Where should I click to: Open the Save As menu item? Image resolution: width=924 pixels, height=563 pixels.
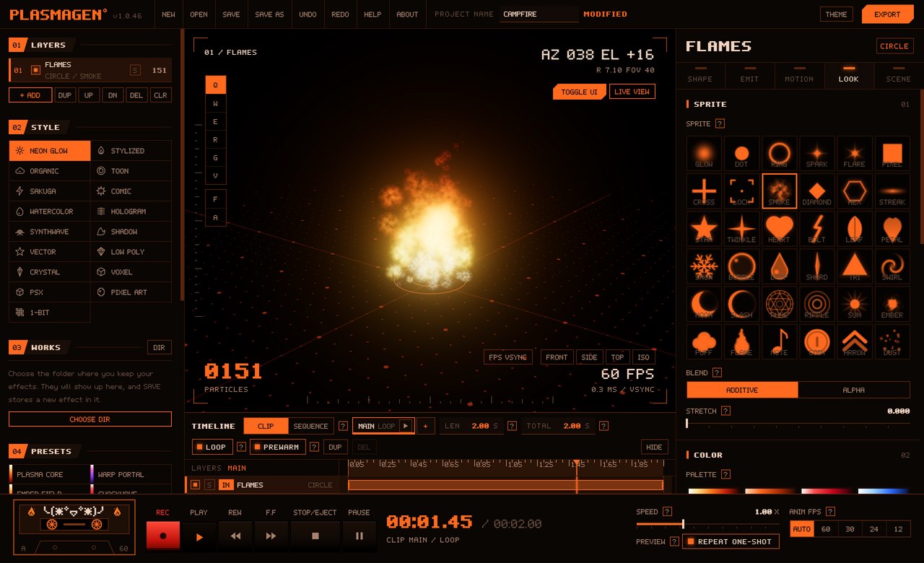pos(269,14)
